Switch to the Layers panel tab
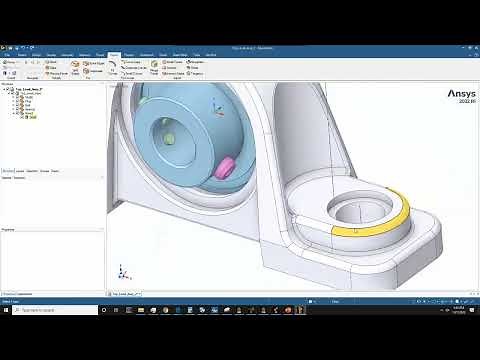 20,171
